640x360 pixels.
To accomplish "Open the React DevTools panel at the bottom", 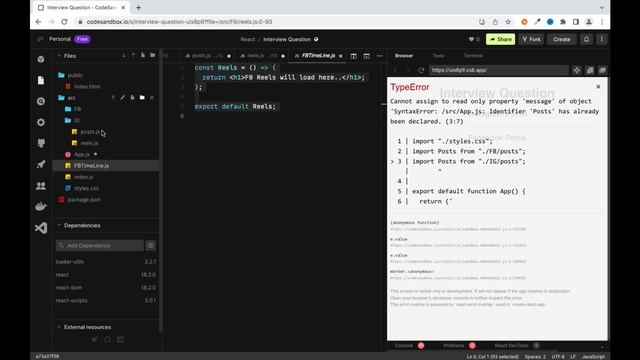I will tap(511, 346).
